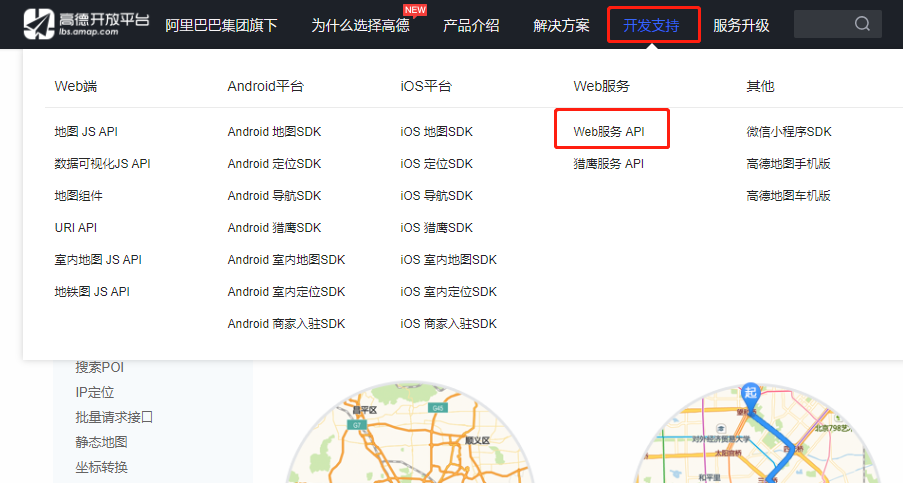
Task: Select 搜索POI in the sidebar
Action: tap(100, 367)
